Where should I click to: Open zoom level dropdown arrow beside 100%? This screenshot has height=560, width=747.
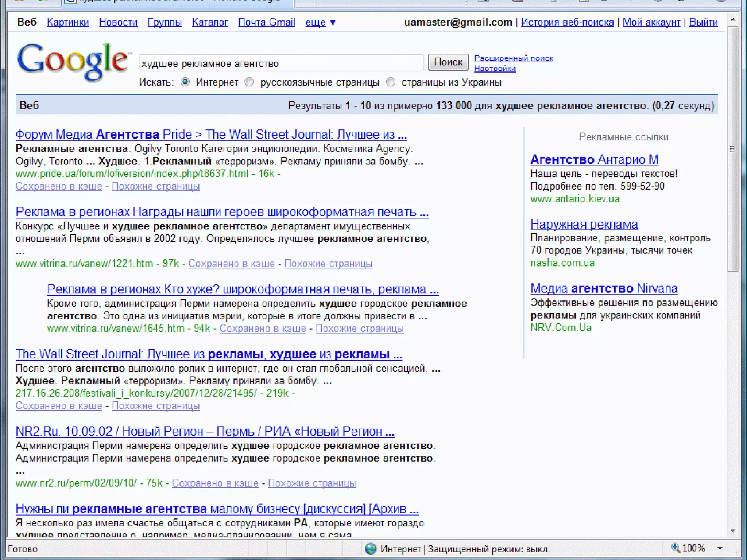point(720,548)
